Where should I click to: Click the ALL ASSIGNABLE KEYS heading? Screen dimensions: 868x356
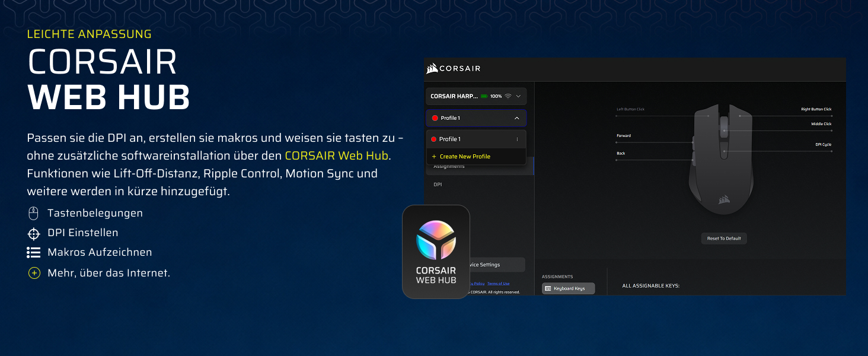click(650, 286)
